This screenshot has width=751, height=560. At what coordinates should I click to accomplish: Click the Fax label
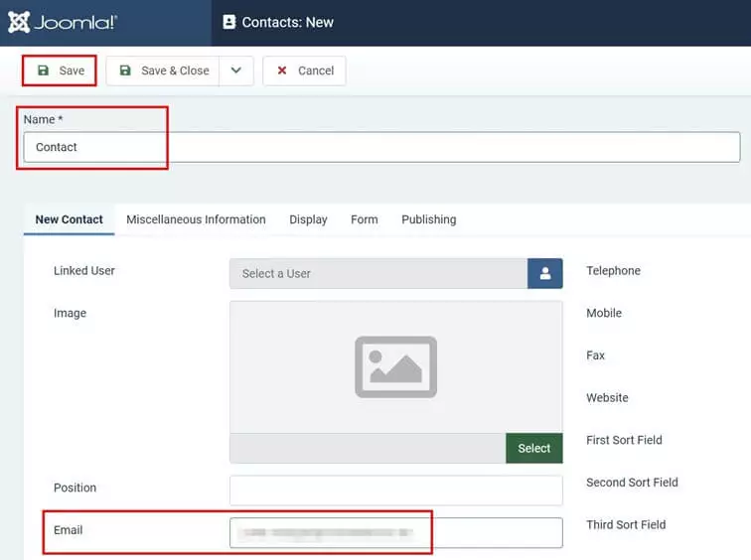[595, 355]
